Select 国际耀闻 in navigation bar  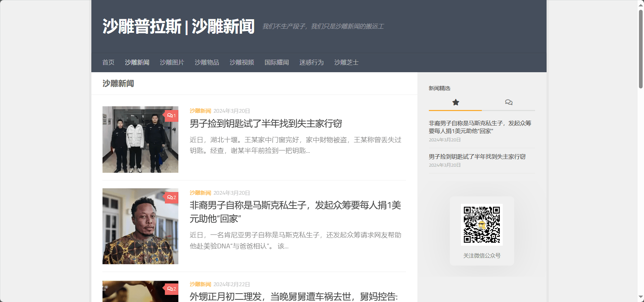point(276,62)
